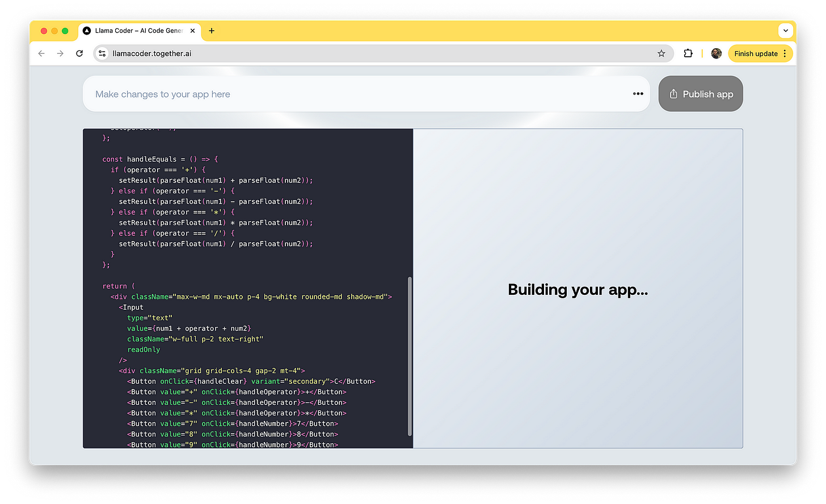Open the site information icon in address bar
The image size is (826, 504).
click(x=102, y=53)
